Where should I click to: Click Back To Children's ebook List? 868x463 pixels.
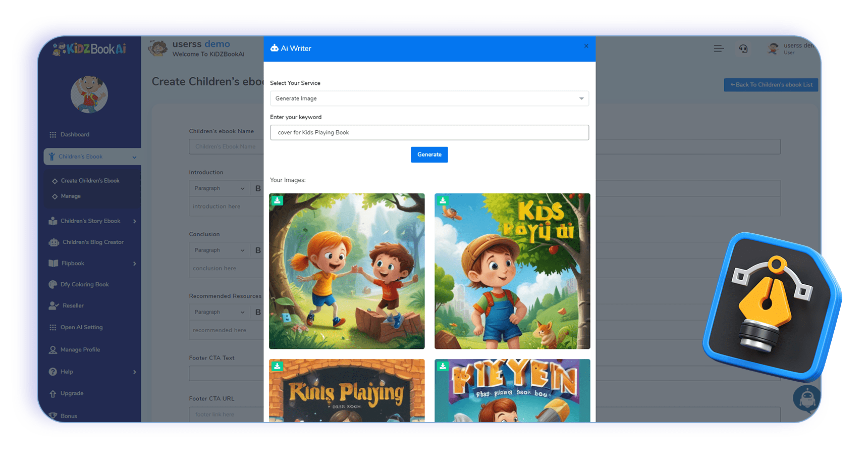pyautogui.click(x=771, y=85)
